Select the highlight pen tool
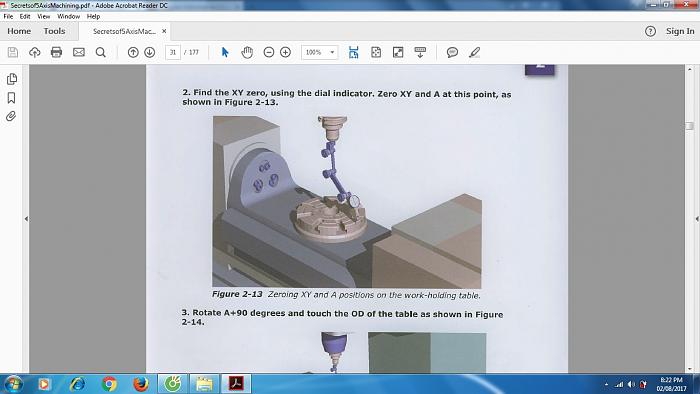 [475, 52]
